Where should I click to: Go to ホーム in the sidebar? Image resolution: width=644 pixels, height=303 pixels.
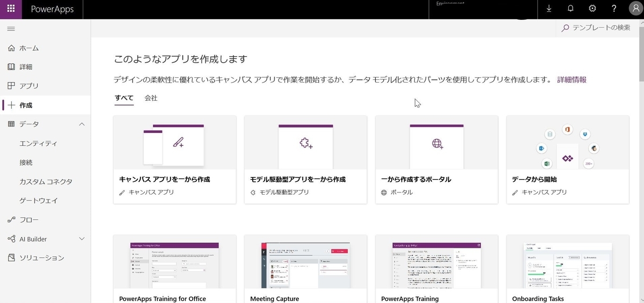[29, 48]
